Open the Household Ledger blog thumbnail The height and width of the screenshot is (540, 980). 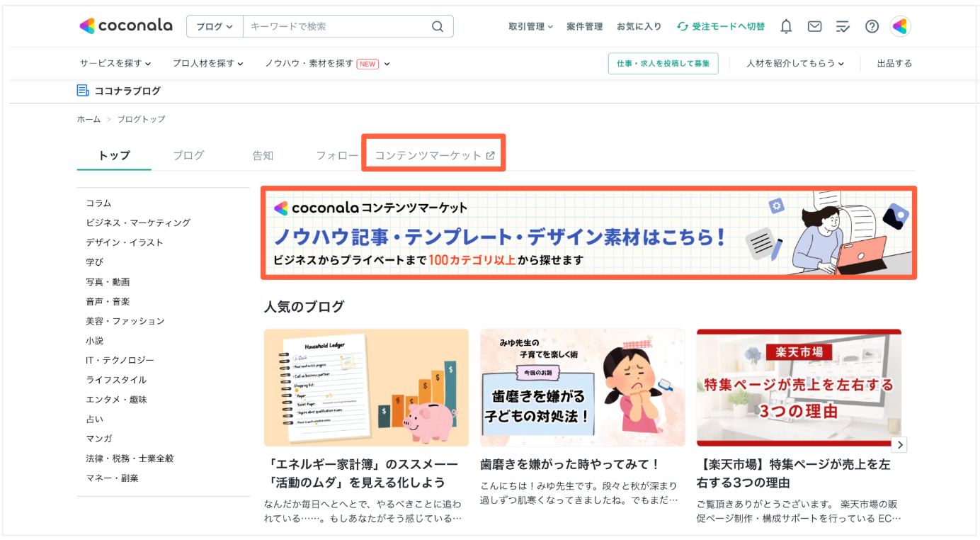click(x=366, y=388)
